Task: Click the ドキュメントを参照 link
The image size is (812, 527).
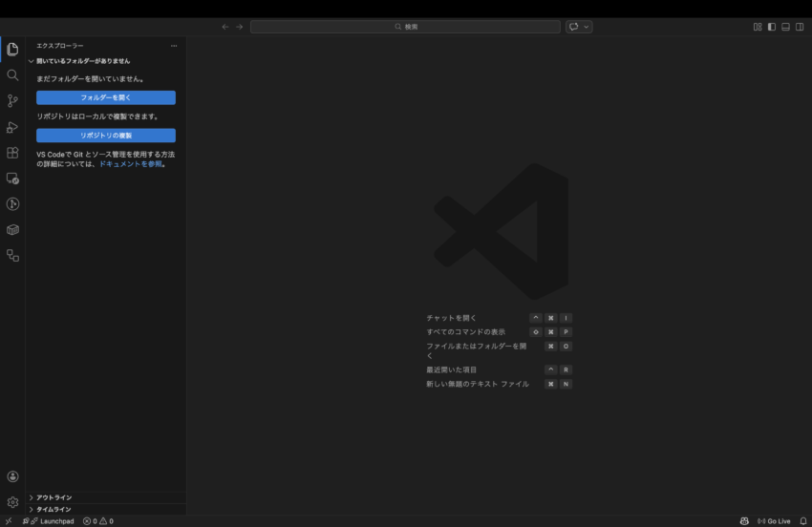Action: tap(130, 164)
